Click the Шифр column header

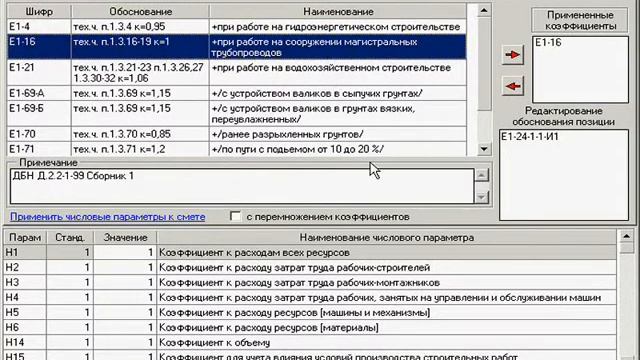pyautogui.click(x=39, y=11)
